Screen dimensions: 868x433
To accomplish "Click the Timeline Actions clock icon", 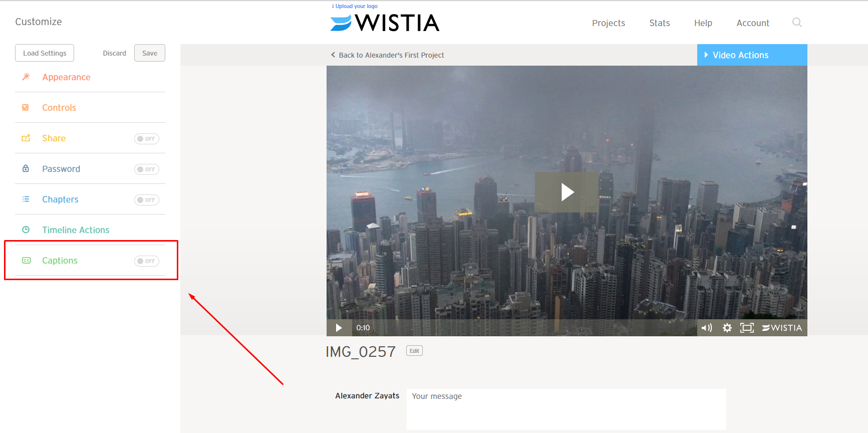I will 26,230.
